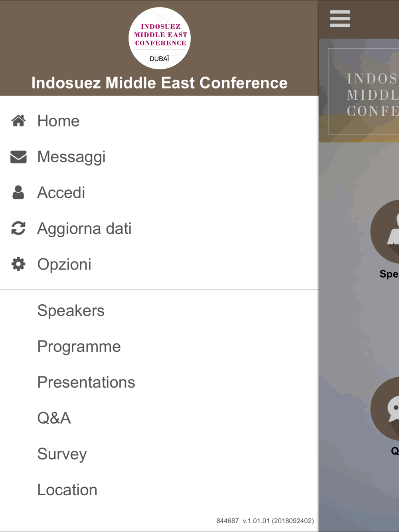This screenshot has width=399, height=532.
Task: Open Opzioni settings entry
Action: click(159, 264)
